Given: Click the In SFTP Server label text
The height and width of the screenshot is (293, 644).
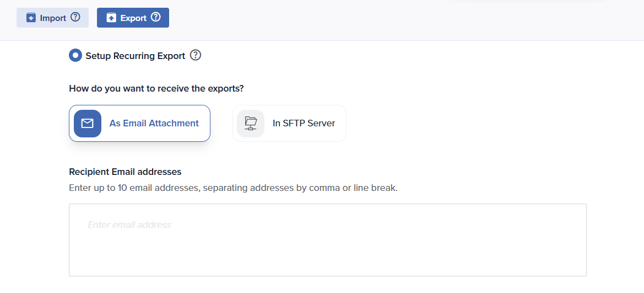Looking at the screenshot, I should point(304,124).
